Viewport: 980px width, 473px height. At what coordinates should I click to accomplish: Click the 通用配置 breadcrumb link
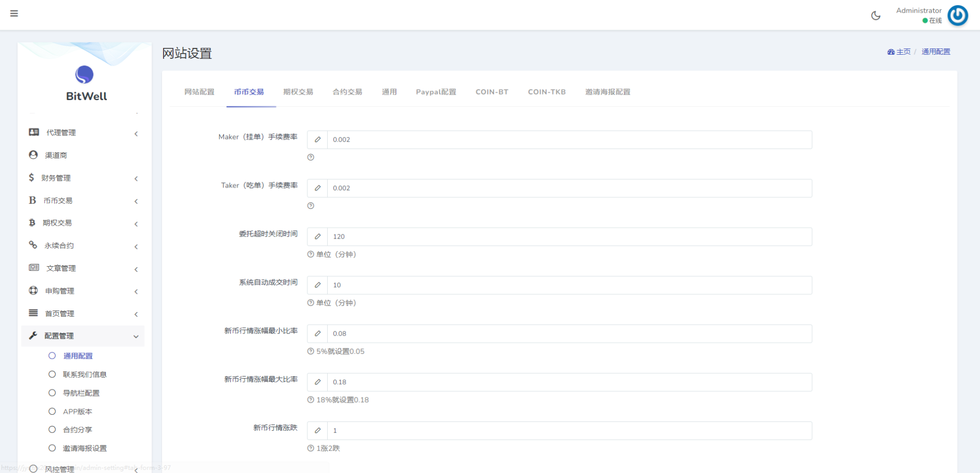click(935, 52)
